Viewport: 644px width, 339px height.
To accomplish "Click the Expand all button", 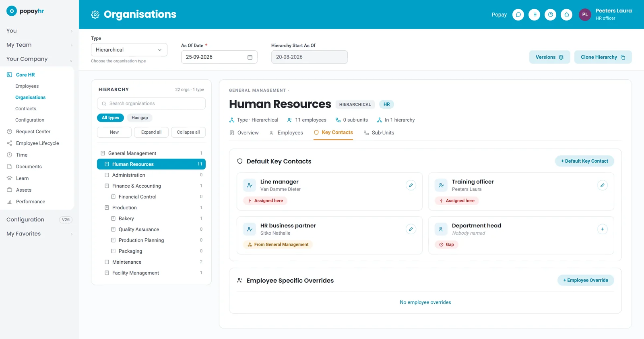I will [151, 132].
